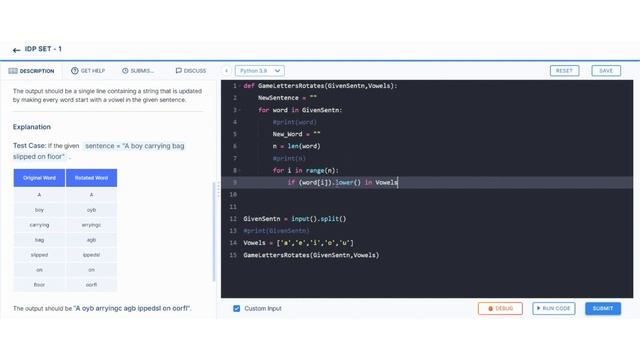Click the 'oorfl' rotated word cell
This screenshot has height=360, width=640.
(x=91, y=285)
